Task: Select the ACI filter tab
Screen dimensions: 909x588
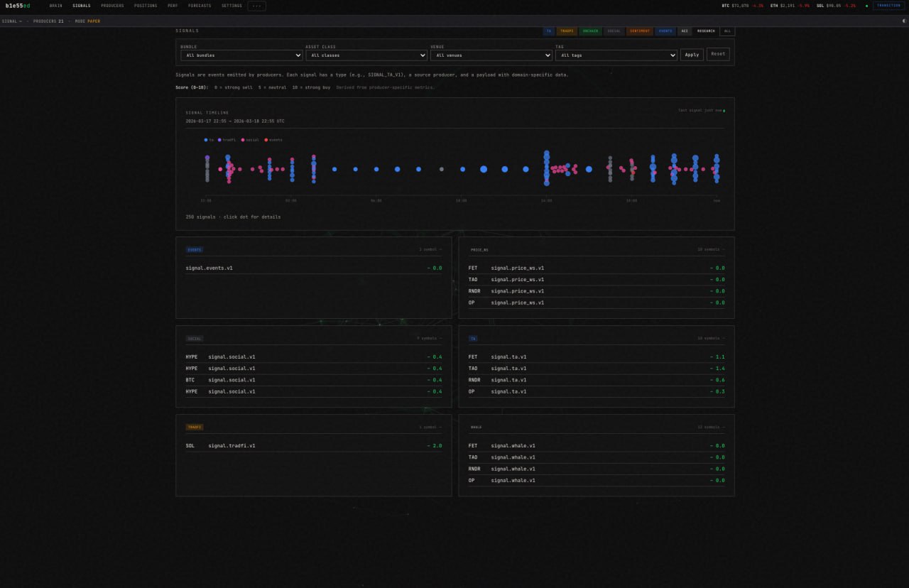Action: coord(685,31)
